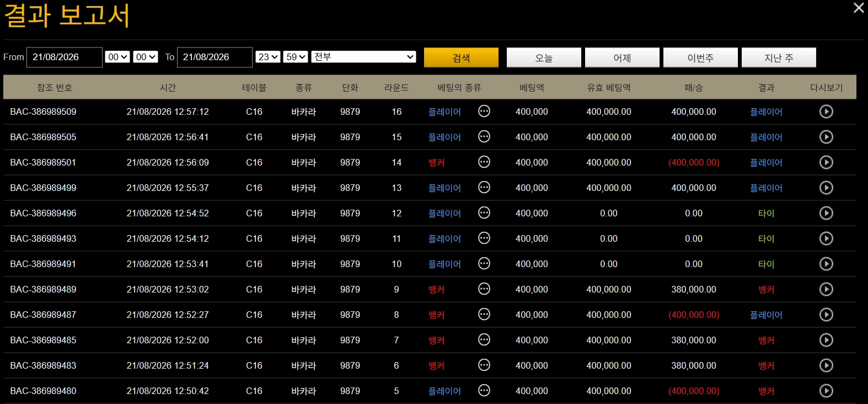Click the 베팅액 column header
Viewport: 868px width, 404px height.
pyautogui.click(x=532, y=88)
